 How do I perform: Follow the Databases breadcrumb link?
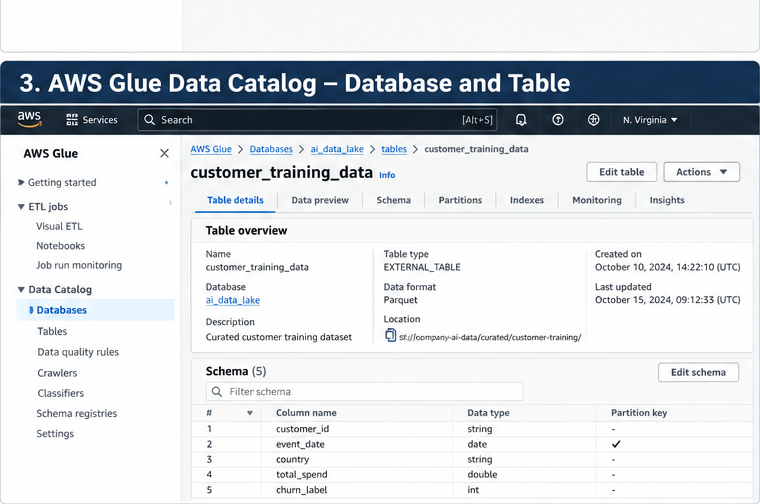point(271,149)
